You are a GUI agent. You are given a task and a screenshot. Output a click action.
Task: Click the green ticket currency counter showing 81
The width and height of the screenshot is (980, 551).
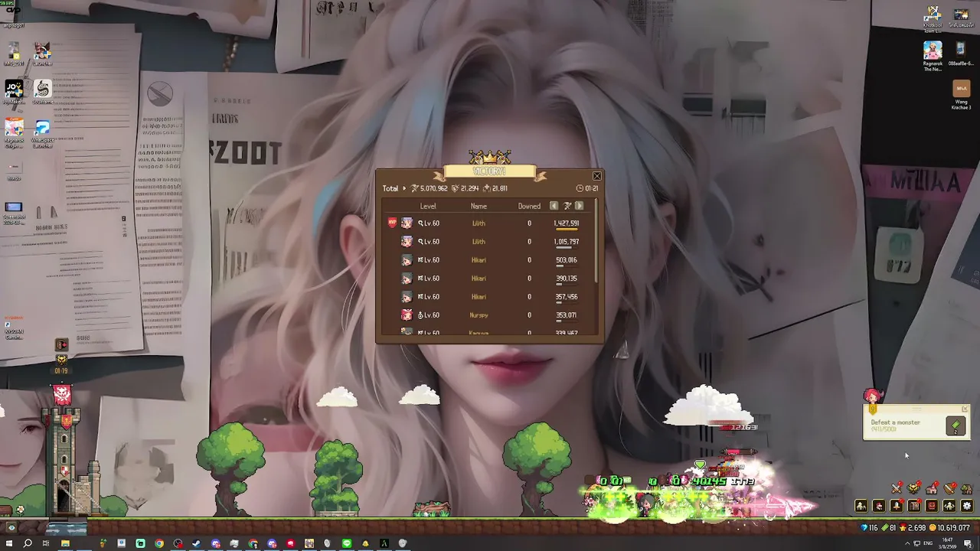[889, 528]
